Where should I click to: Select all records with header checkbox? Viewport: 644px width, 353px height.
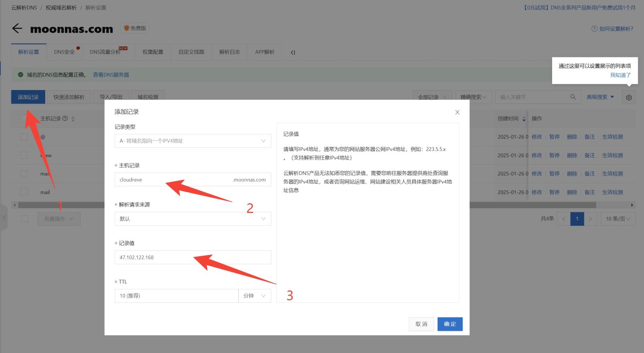[x=24, y=118]
